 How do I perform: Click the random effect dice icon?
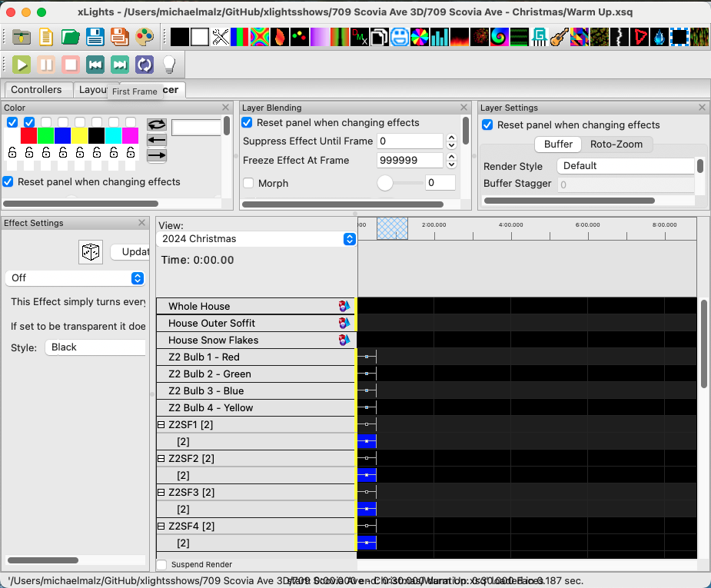(91, 251)
